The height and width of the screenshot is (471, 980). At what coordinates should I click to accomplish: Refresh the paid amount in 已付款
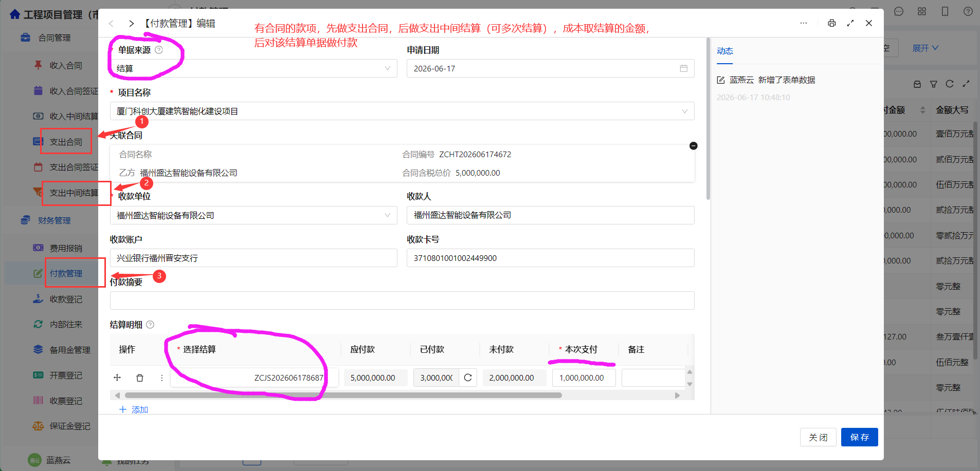(x=468, y=378)
